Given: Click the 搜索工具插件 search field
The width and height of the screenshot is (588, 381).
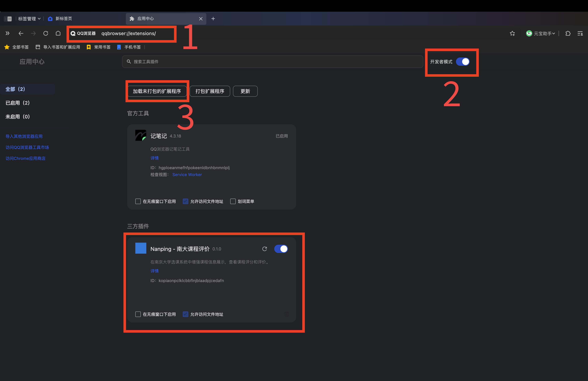Looking at the screenshot, I should pos(273,62).
